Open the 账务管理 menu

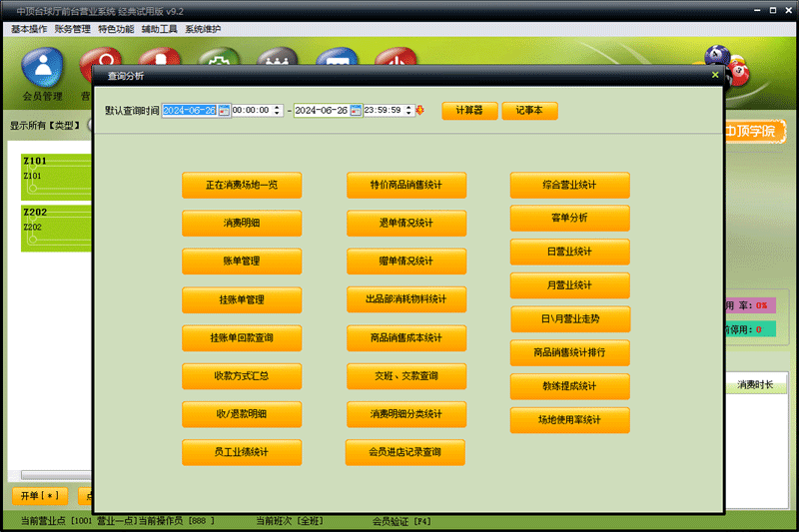coord(72,29)
